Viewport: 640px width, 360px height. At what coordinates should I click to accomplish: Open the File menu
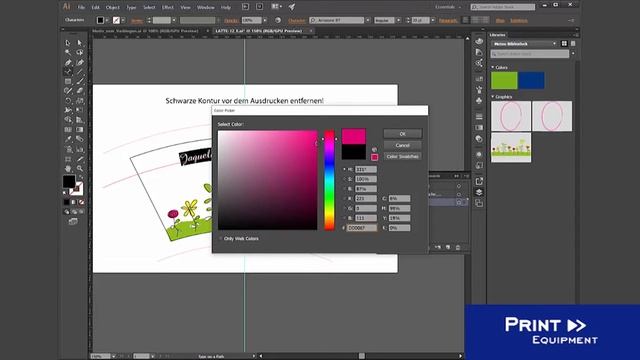(x=81, y=7)
